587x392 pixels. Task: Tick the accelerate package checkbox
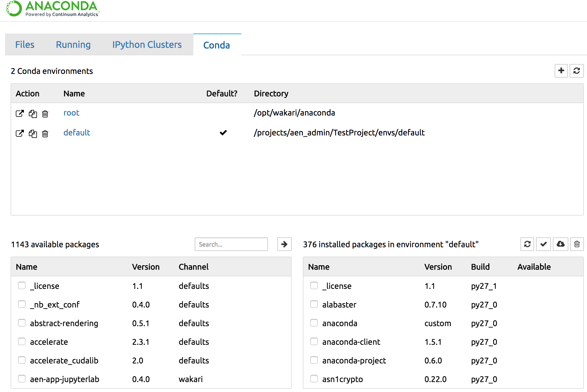click(x=22, y=341)
